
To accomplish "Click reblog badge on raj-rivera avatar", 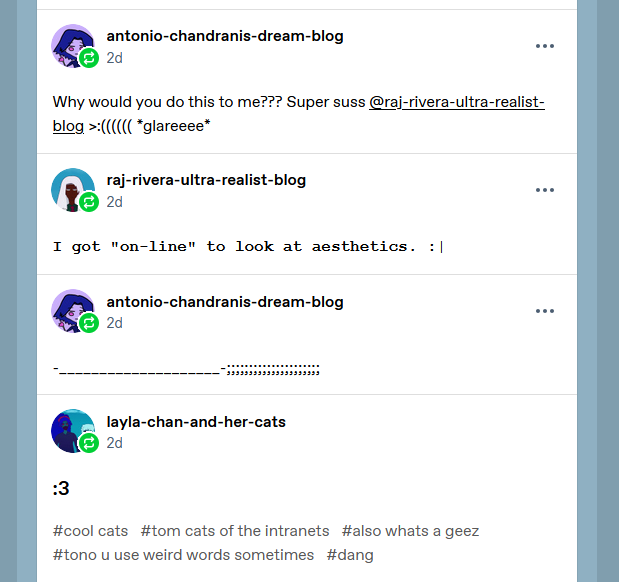I will tap(89, 202).
